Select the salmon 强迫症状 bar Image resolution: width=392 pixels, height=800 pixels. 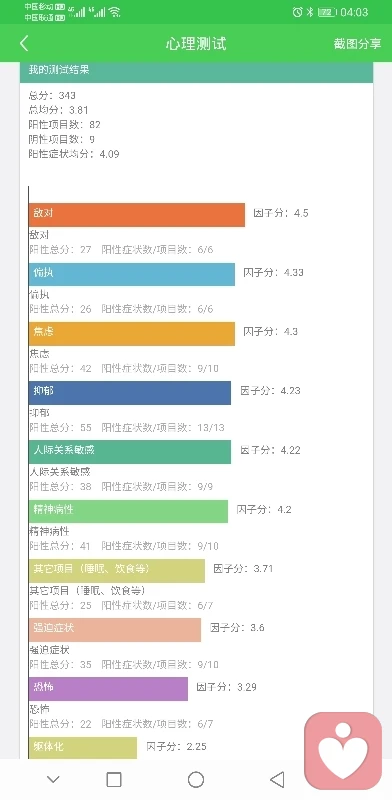(x=115, y=630)
